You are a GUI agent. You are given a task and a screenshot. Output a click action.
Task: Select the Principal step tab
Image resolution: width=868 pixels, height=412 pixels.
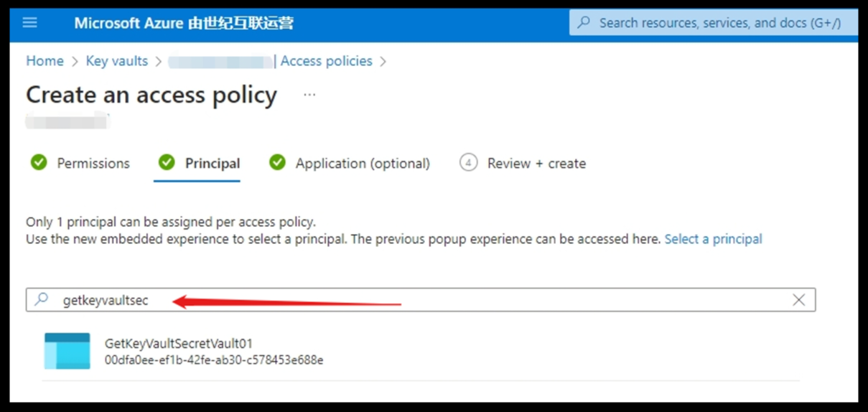tap(213, 164)
